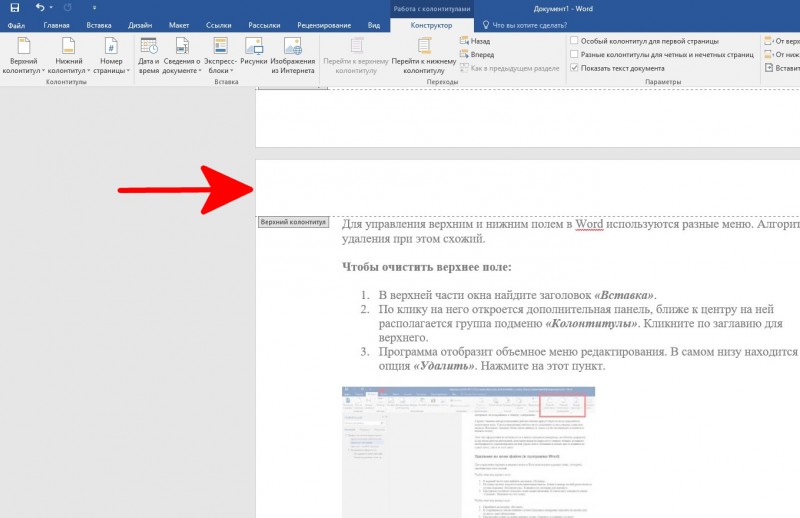Switch to the Дизайн tab

pos(140,25)
